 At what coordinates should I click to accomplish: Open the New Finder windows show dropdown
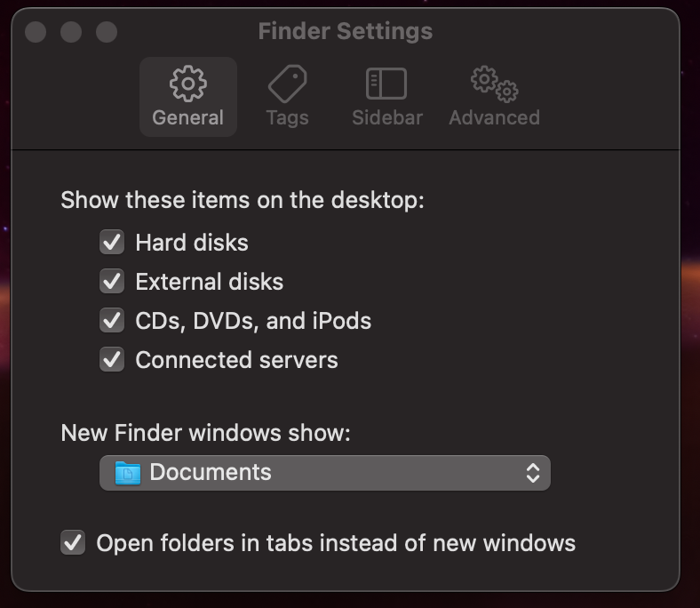325,473
